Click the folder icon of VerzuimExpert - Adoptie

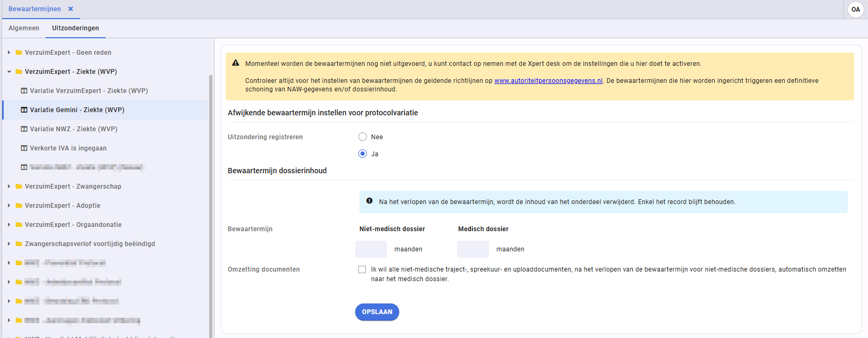tap(19, 206)
